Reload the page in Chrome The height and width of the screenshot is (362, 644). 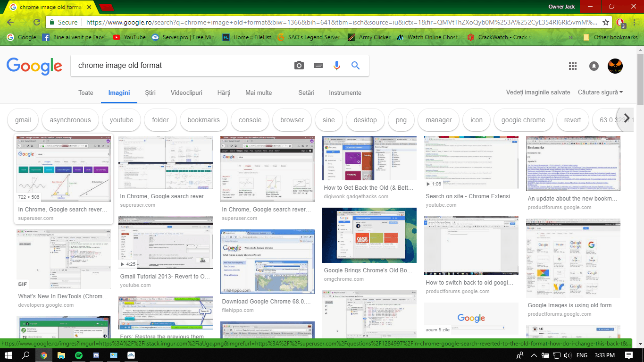[x=36, y=22]
